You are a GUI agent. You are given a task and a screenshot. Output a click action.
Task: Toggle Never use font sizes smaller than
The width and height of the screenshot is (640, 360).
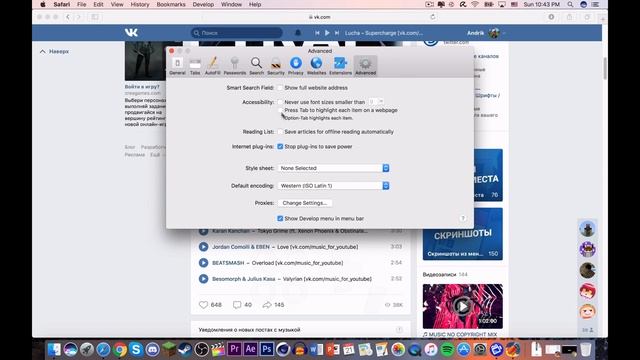coord(280,102)
